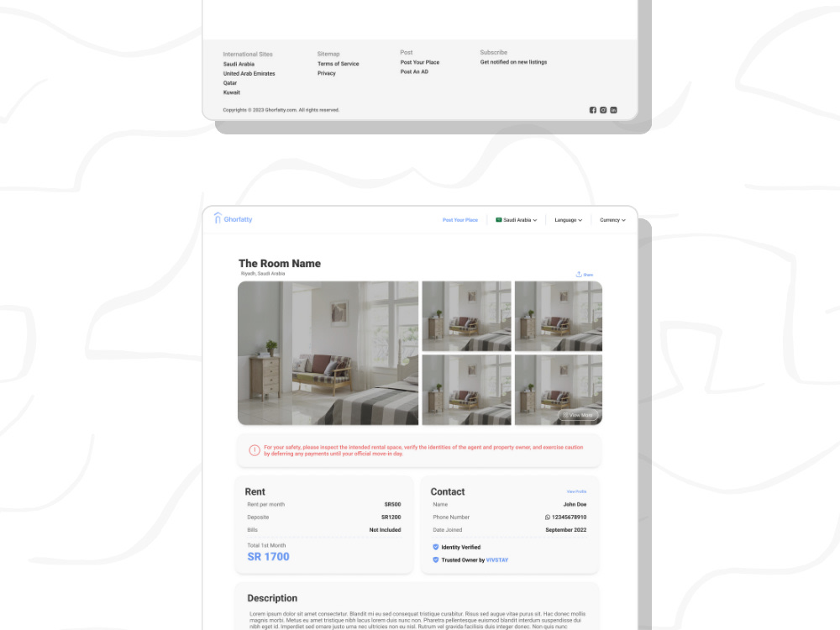Open the VIVSTAY link
This screenshot has width=840, height=630.
497,559
